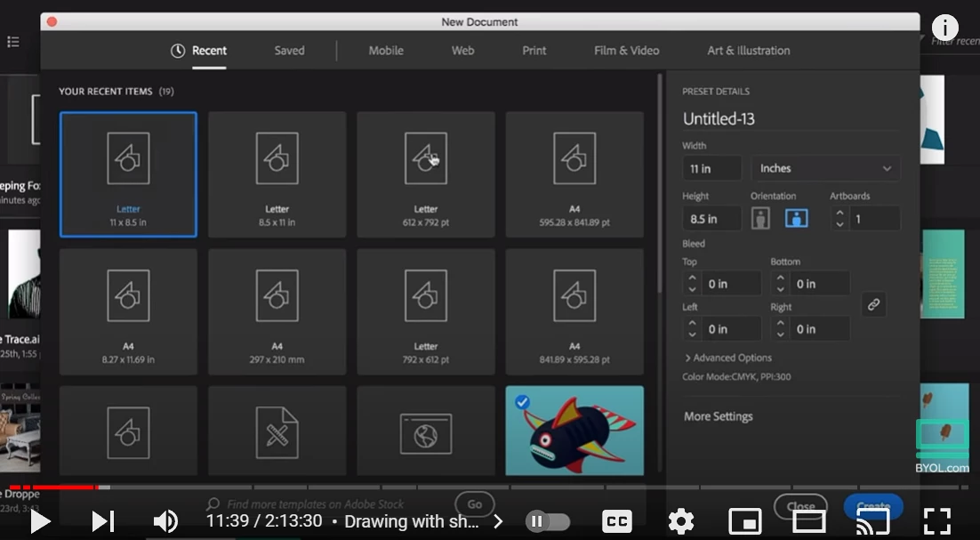Click the dialog's vertical scrollbar
Viewport: 980px width, 540px height.
point(659,184)
